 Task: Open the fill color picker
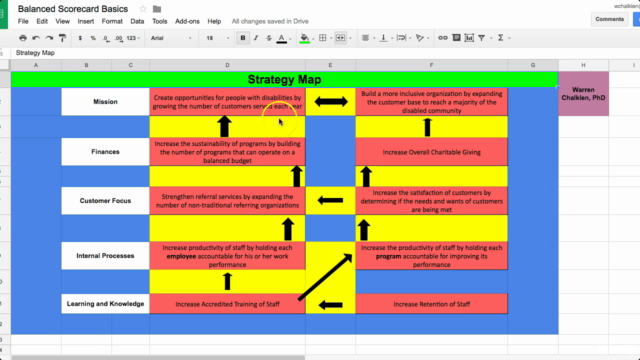(304, 38)
